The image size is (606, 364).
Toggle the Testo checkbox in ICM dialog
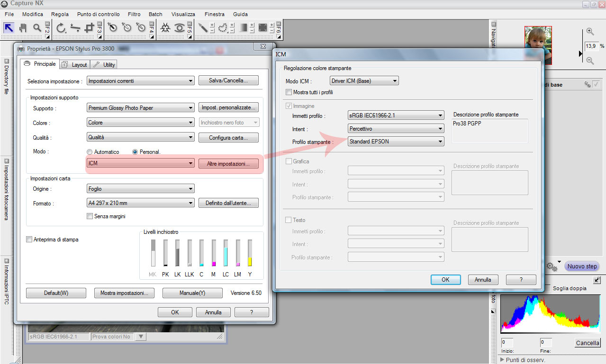tap(289, 220)
